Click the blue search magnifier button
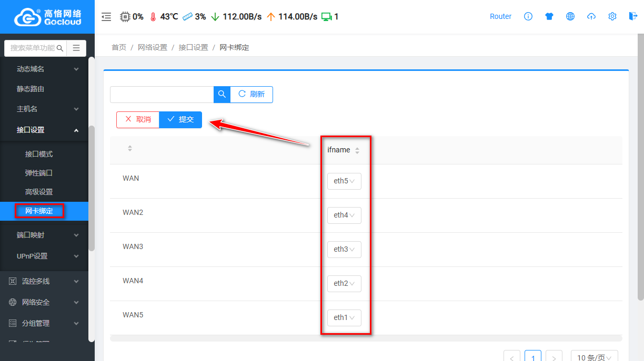 pyautogui.click(x=222, y=95)
